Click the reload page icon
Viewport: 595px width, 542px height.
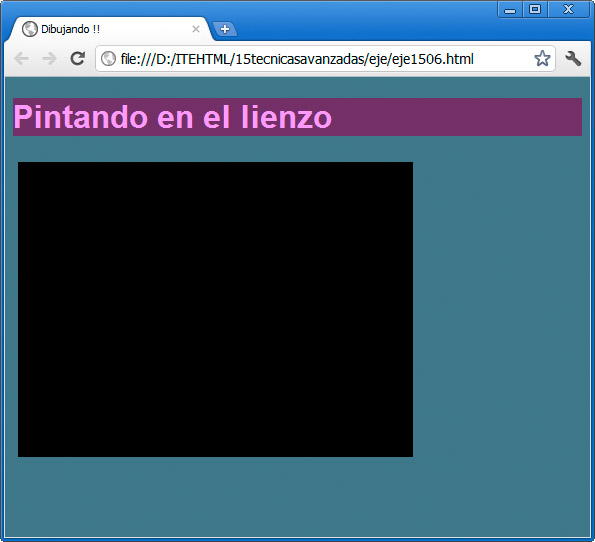click(x=78, y=58)
